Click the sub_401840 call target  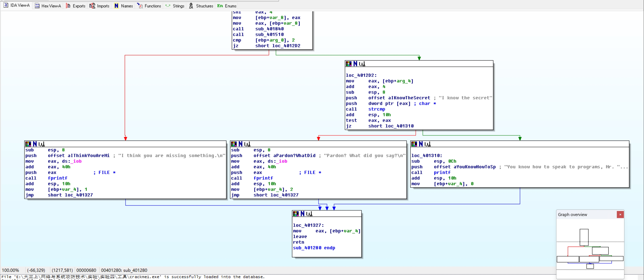tap(269, 29)
